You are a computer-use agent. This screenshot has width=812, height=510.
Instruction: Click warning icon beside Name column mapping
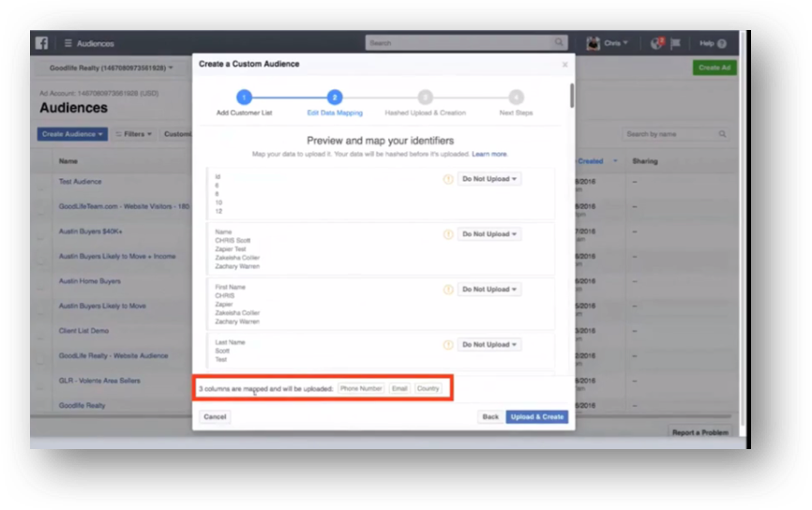[x=448, y=234]
